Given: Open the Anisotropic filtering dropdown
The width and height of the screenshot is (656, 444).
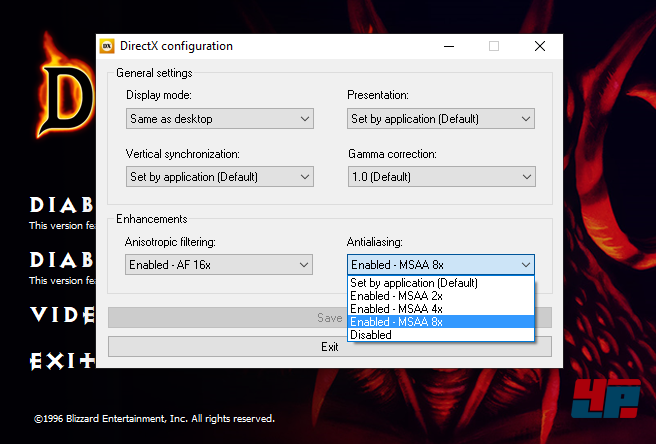Looking at the screenshot, I should pos(220,265).
